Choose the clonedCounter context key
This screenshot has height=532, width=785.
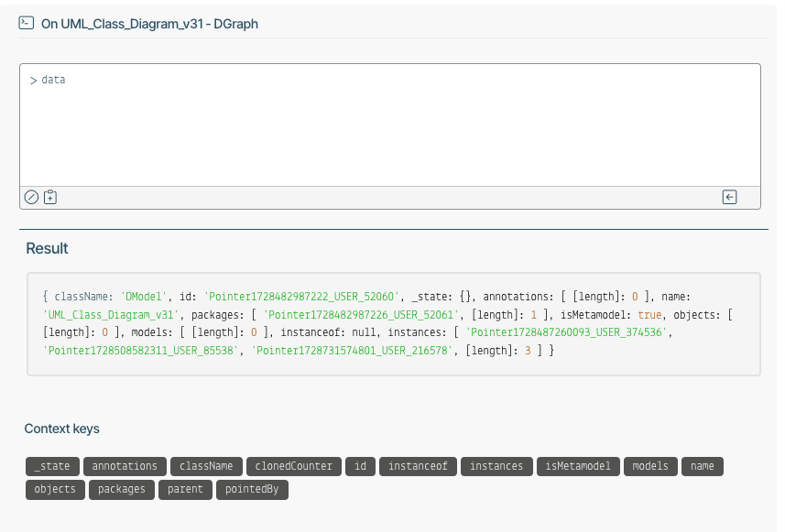point(294,466)
